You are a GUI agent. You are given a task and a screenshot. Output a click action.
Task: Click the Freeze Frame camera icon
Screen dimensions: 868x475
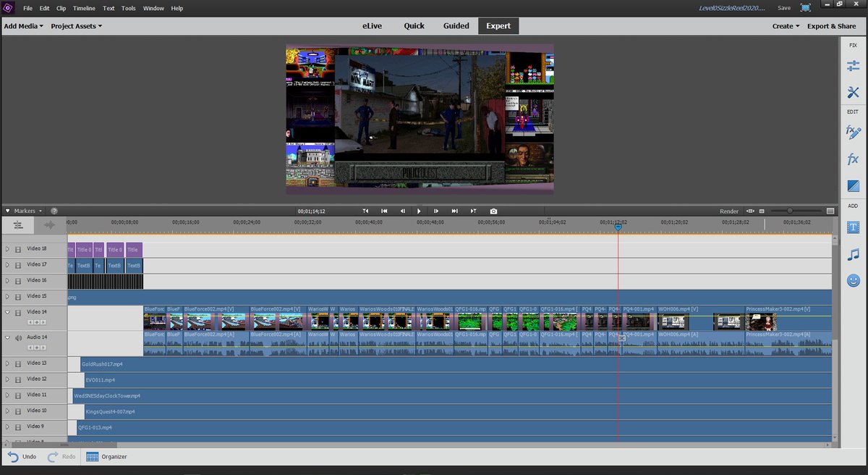point(493,211)
